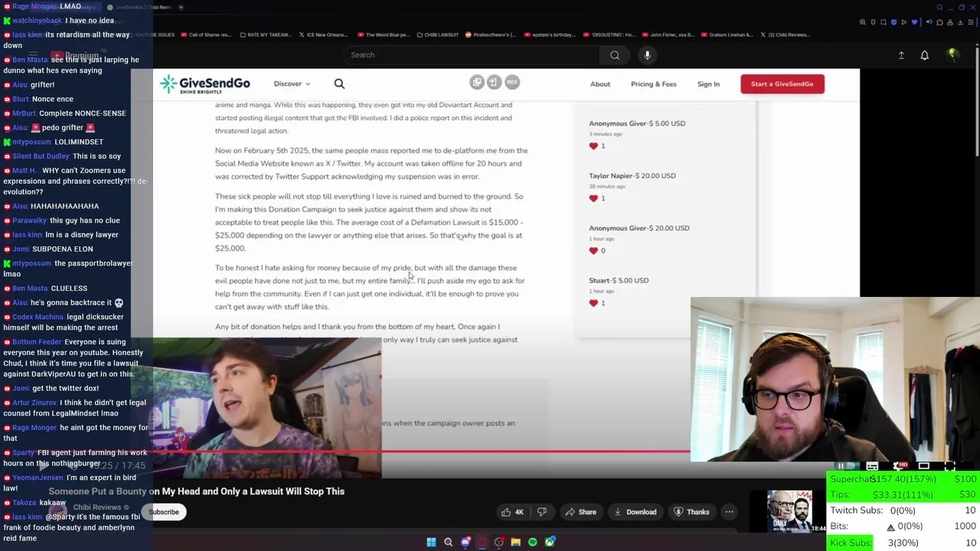Open Windows taskbar search icon
The image size is (980, 551).
tap(448, 542)
